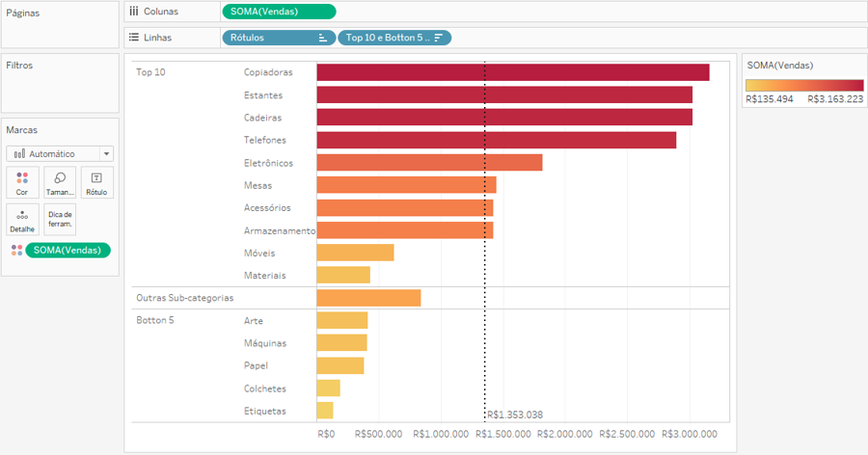Click the Estantes bar

tap(504, 94)
